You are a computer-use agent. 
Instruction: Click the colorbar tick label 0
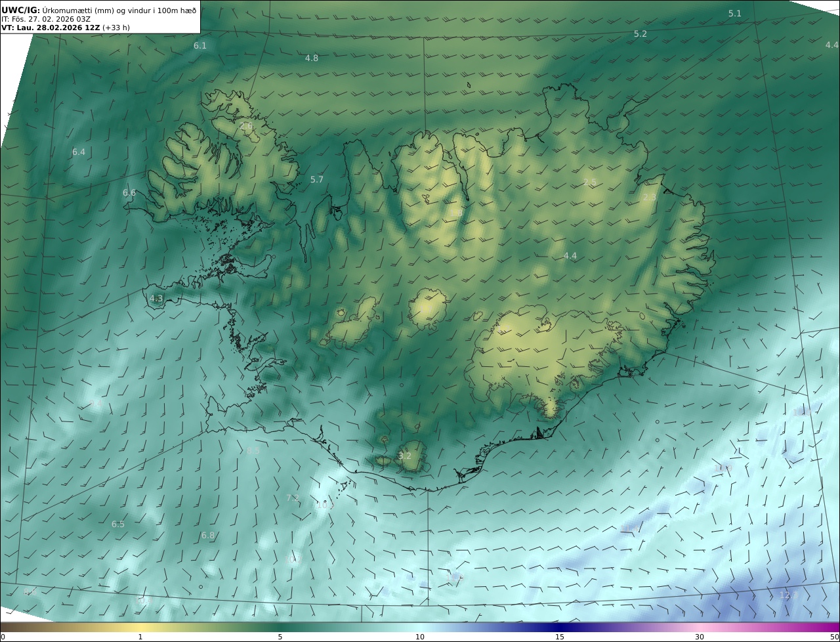pos(3,637)
